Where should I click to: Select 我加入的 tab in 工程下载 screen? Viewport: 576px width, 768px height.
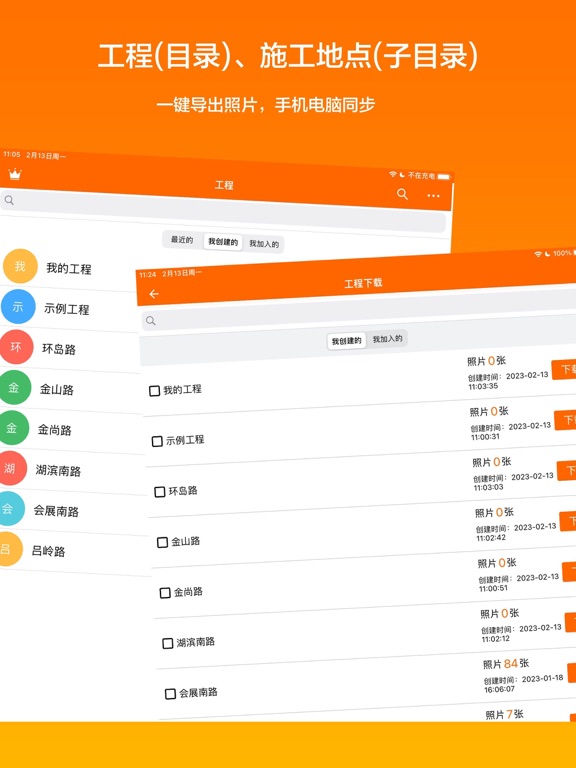coord(387,338)
